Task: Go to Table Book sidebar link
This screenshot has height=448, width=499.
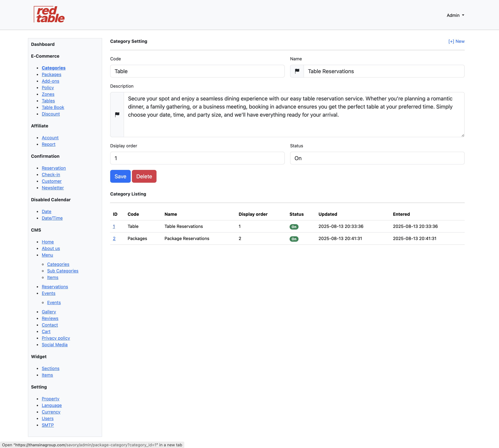Action: pos(53,107)
